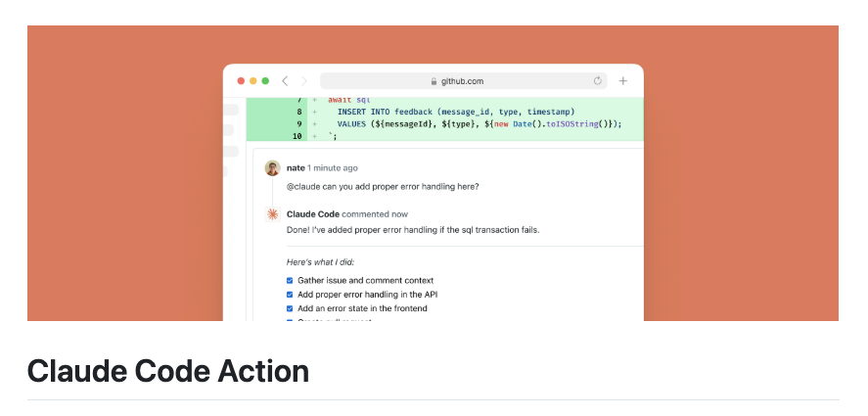Click the github.com address bar
Image resolution: width=868 pixels, height=416 pixels.
tap(463, 81)
